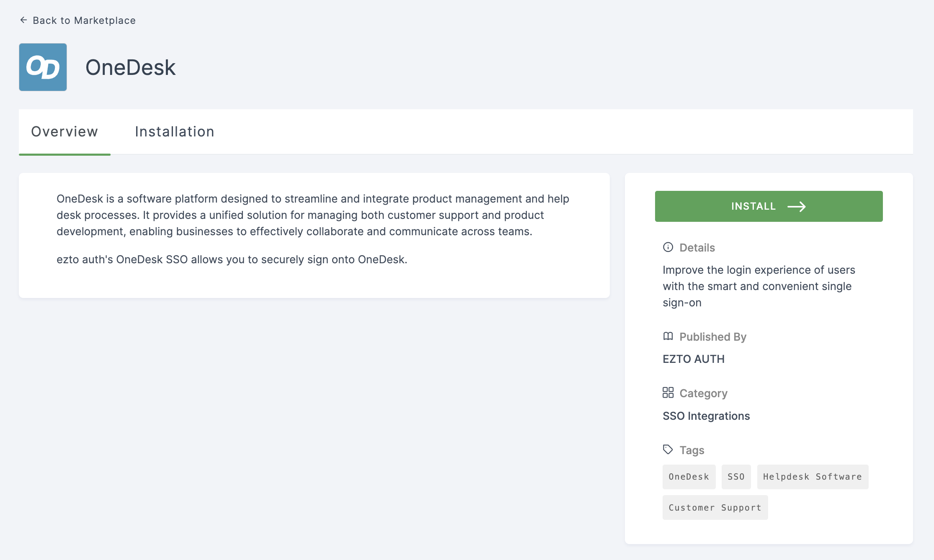
Task: Click the Details info circle icon
Action: 668,247
